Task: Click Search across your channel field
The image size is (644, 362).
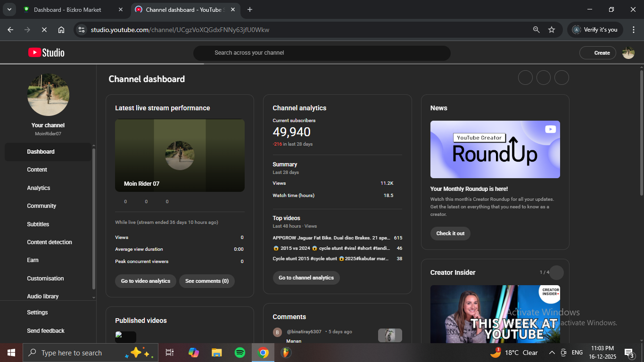Action: coord(322,53)
